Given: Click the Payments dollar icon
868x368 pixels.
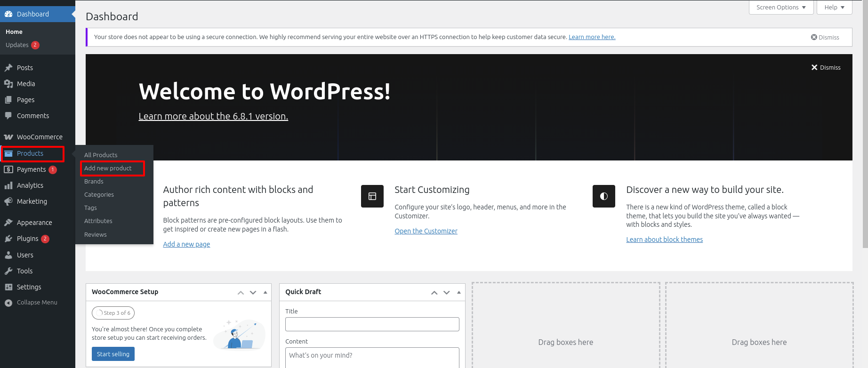Looking at the screenshot, I should point(8,169).
